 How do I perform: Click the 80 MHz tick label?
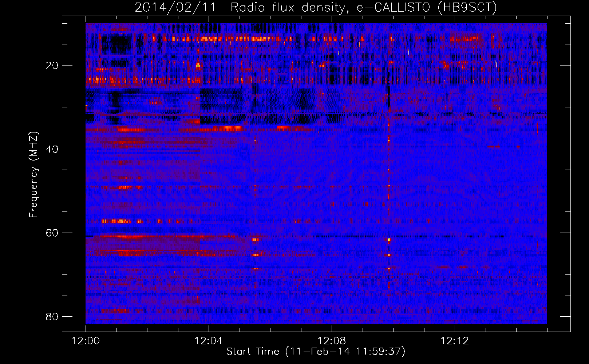pos(52,317)
